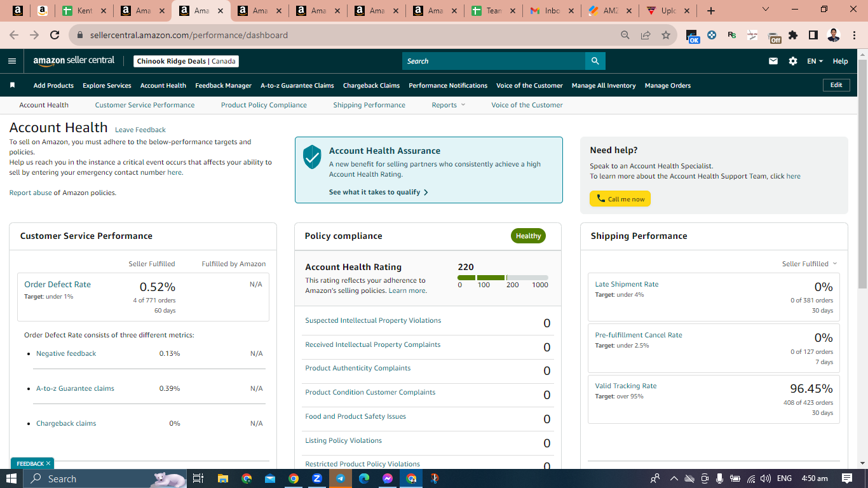Switch to the Customer Service Performance tab
This screenshot has width=868, height=488.
tap(145, 105)
